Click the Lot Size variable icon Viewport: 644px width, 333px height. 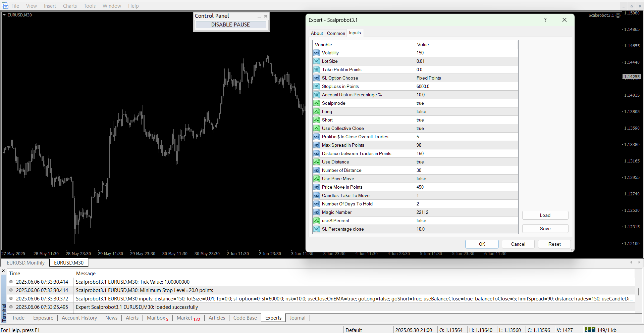click(317, 61)
